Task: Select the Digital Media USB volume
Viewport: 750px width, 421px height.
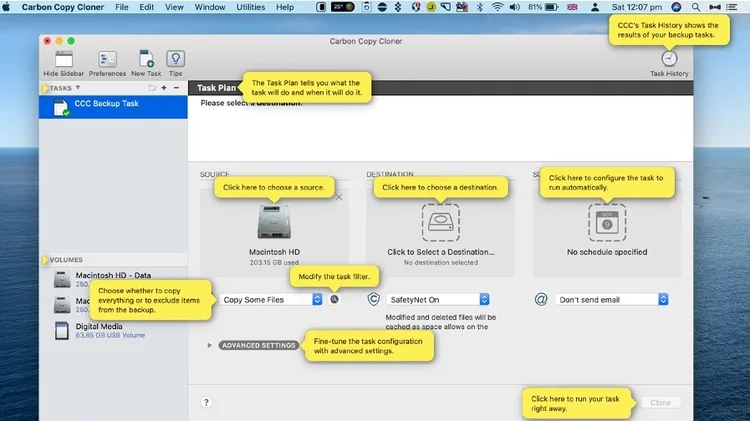Action: click(x=113, y=331)
